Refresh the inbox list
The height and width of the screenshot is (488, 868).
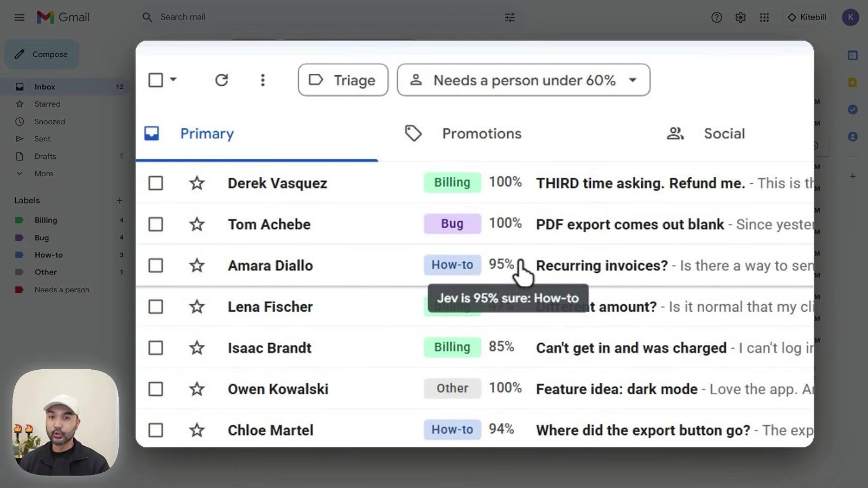pyautogui.click(x=221, y=80)
